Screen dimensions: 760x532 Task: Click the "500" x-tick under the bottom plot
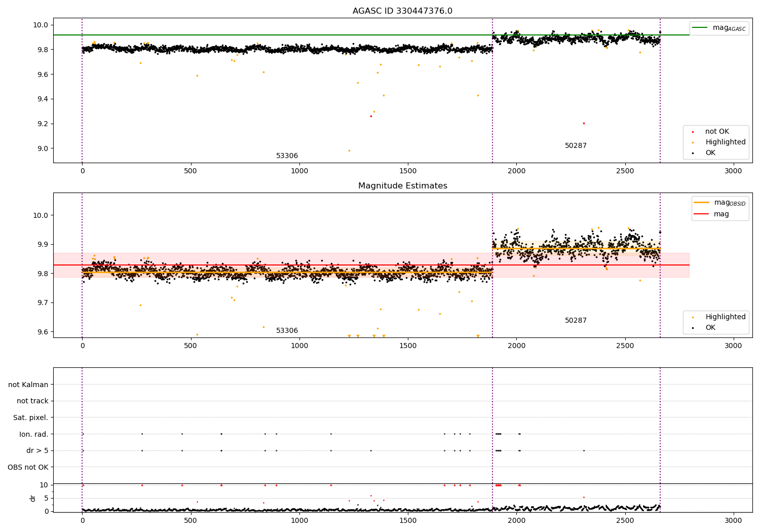coord(191,521)
